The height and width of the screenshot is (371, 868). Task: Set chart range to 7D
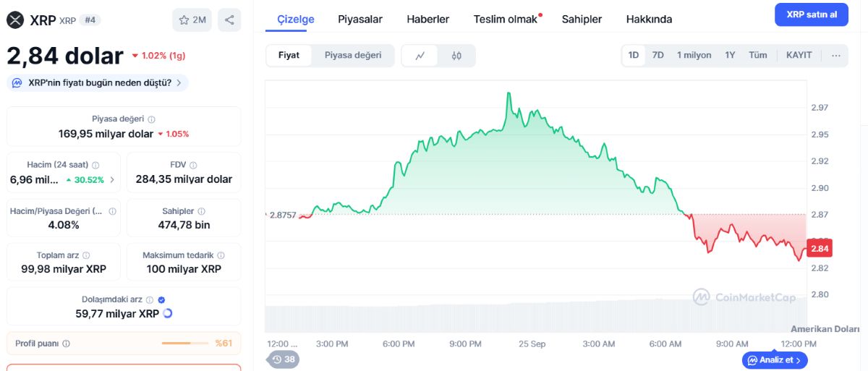(658, 56)
